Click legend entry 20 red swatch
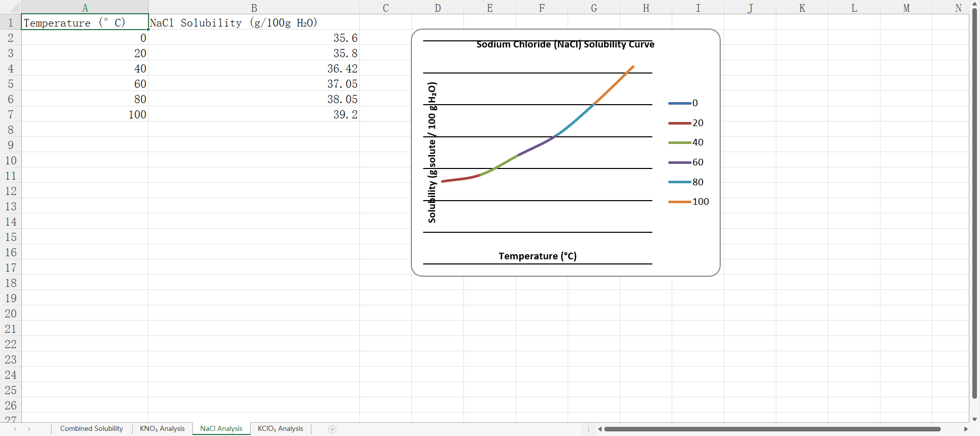 679,123
